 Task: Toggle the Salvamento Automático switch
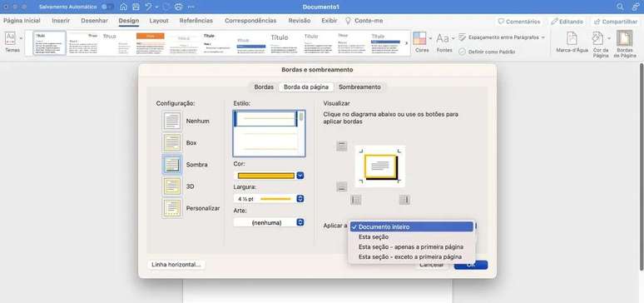click(107, 7)
